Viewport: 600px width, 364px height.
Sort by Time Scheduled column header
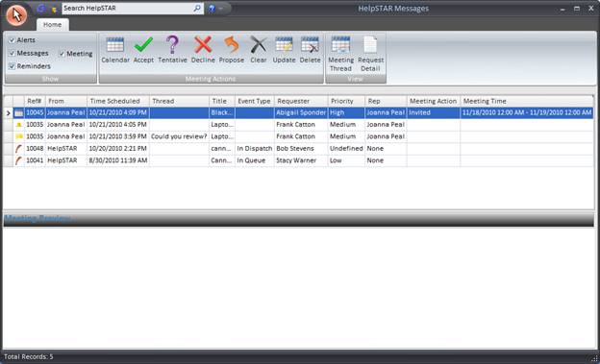[x=118, y=101]
